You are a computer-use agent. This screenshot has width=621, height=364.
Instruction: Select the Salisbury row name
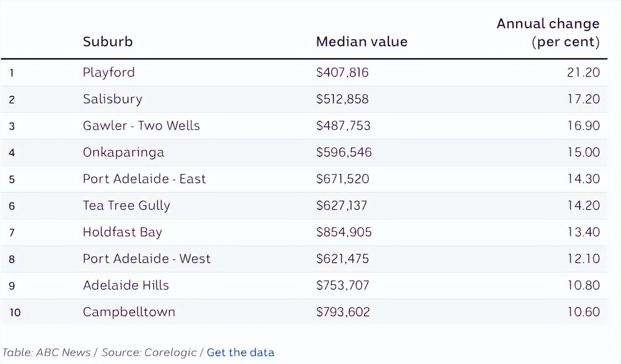click(112, 99)
